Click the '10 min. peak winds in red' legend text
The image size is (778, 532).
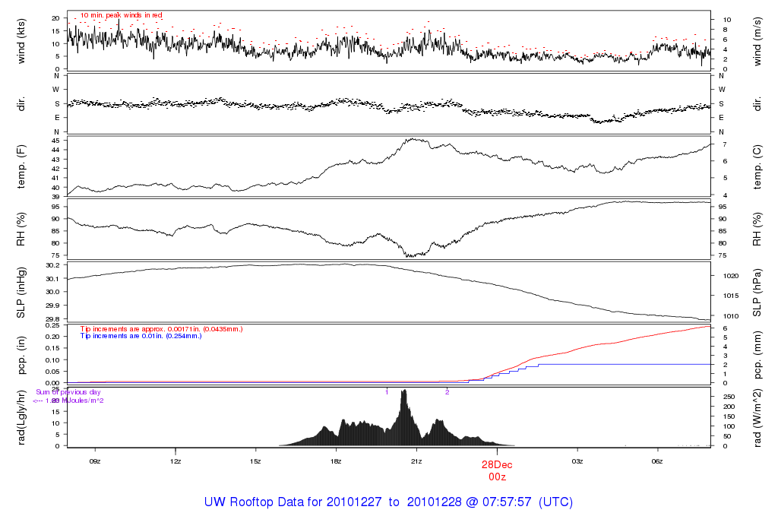coord(121,15)
